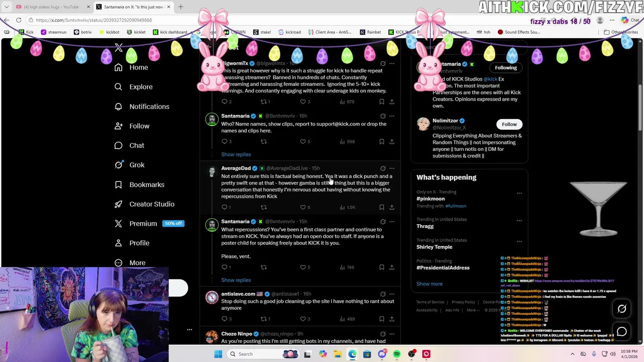The image size is (644, 362).
Task: Refresh the current page
Action: coord(19,20)
